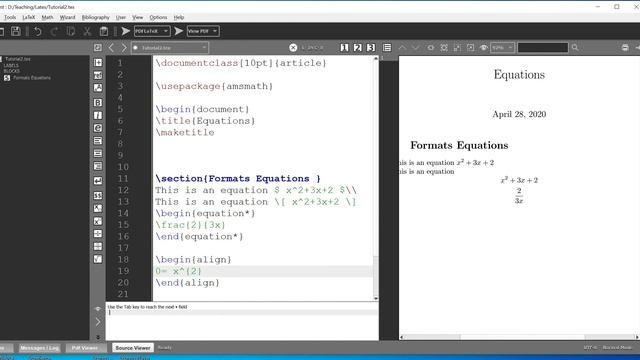
Task: Click the Save file toolbar icon
Action: pyautogui.click(x=16, y=31)
